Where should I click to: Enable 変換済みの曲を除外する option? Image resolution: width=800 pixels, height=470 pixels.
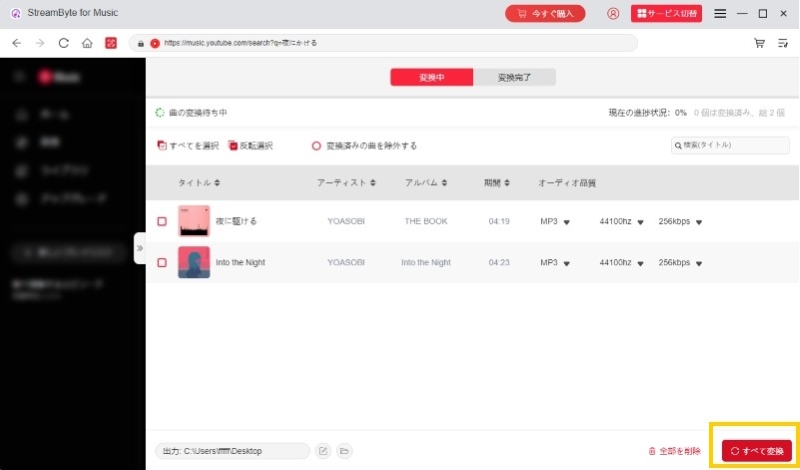[316, 145]
